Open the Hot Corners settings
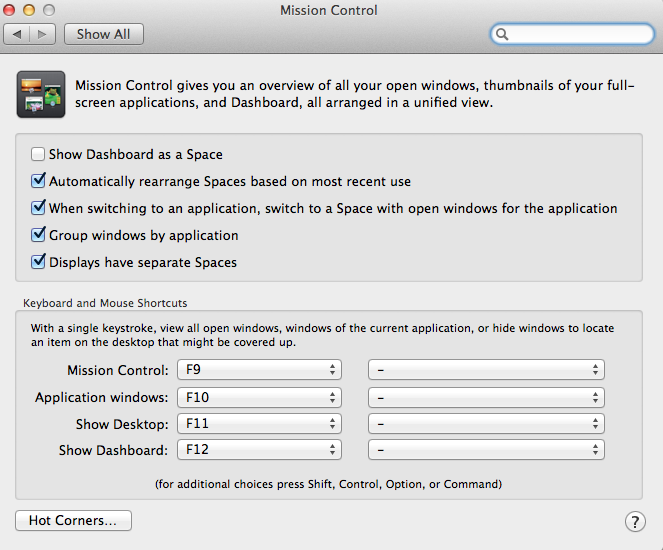Image resolution: width=663 pixels, height=550 pixels. point(73,520)
